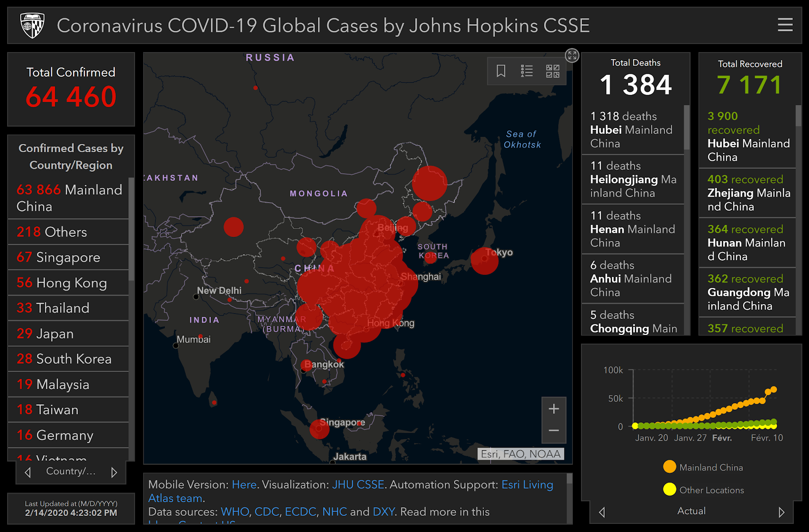809x532 pixels.
Task: Select 63 866 Mainland China row
Action: tap(68, 198)
